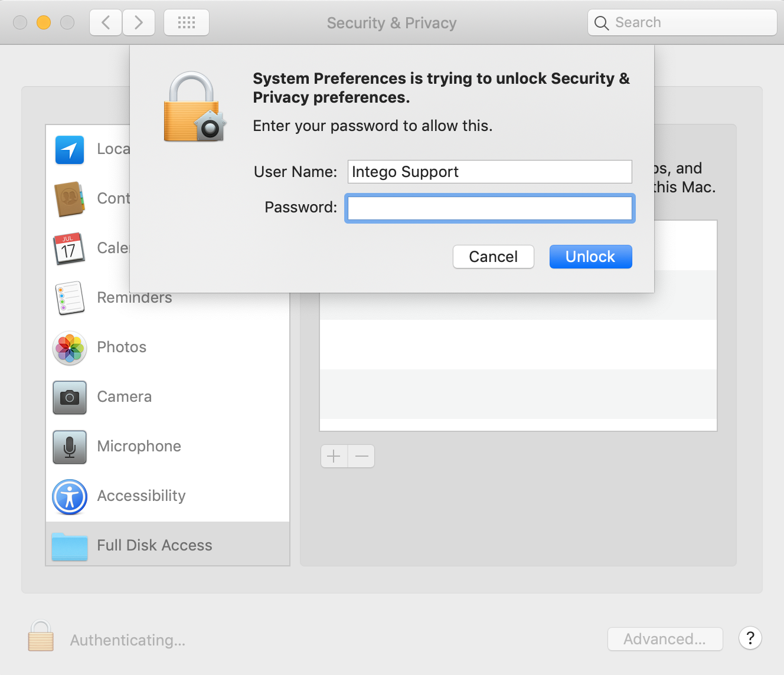
Task: Go forward using the right navigation arrow
Action: [138, 22]
